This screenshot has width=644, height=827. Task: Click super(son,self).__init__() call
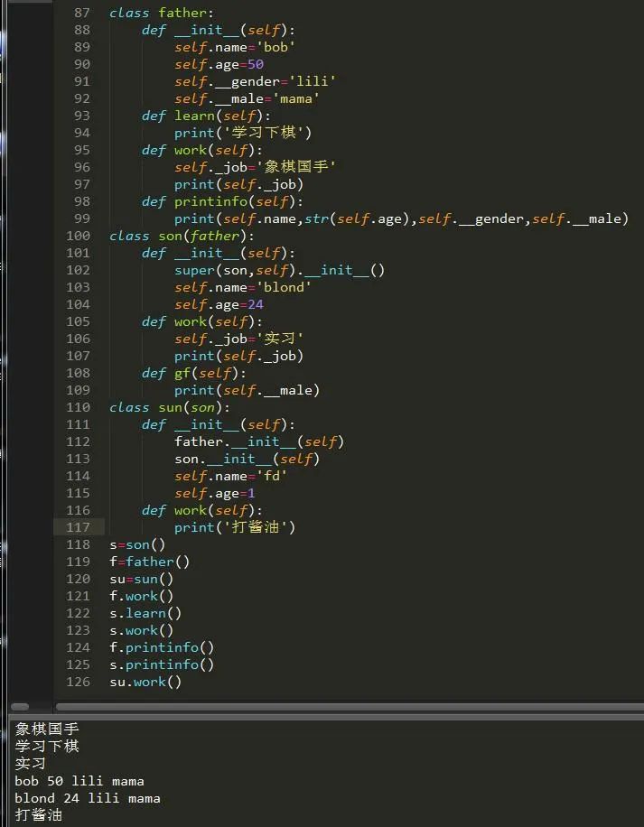pyautogui.click(x=279, y=270)
